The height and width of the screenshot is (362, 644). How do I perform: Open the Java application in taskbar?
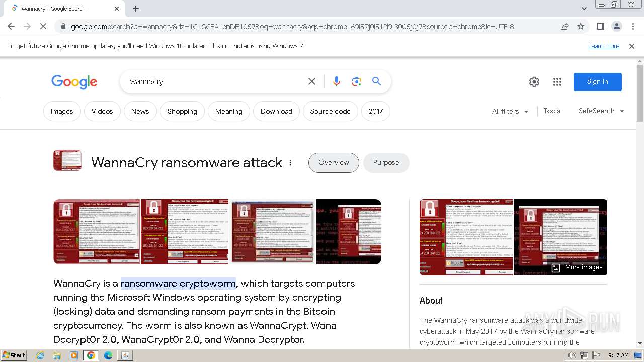click(x=125, y=355)
